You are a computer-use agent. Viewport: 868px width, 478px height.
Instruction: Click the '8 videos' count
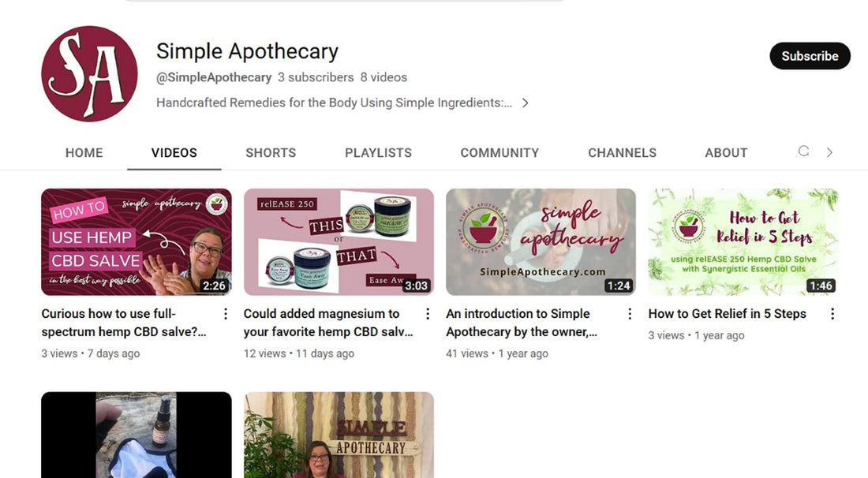tap(383, 77)
